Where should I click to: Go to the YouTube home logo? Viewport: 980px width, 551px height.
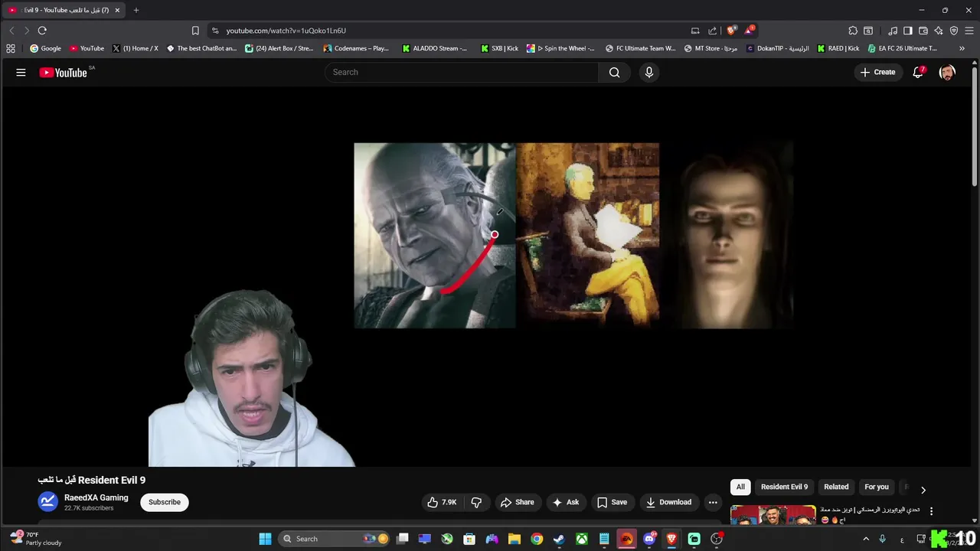pyautogui.click(x=63, y=73)
